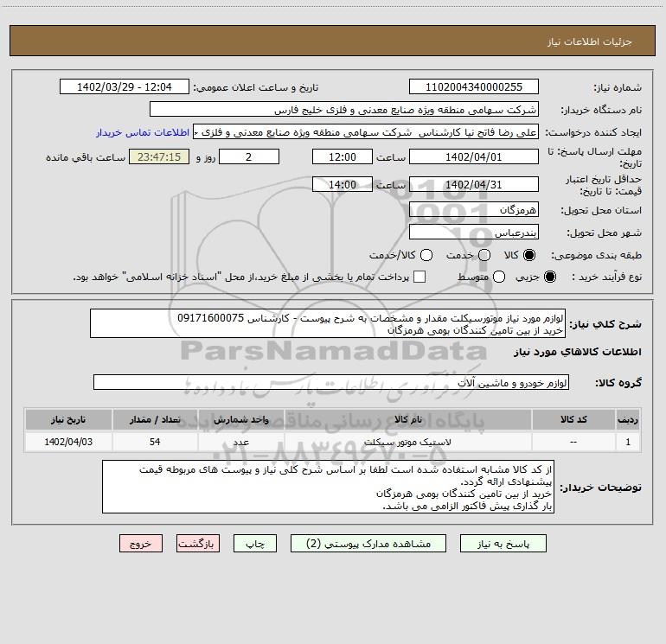Click the announcement date field 1402/03/29 - 12:04
Screen dimensions: 666x644
[124, 87]
